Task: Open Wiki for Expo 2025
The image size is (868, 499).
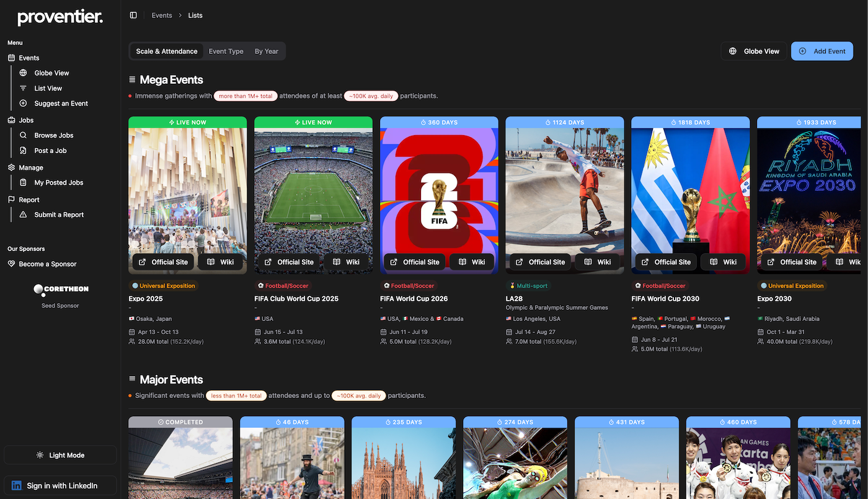Action: (x=221, y=262)
